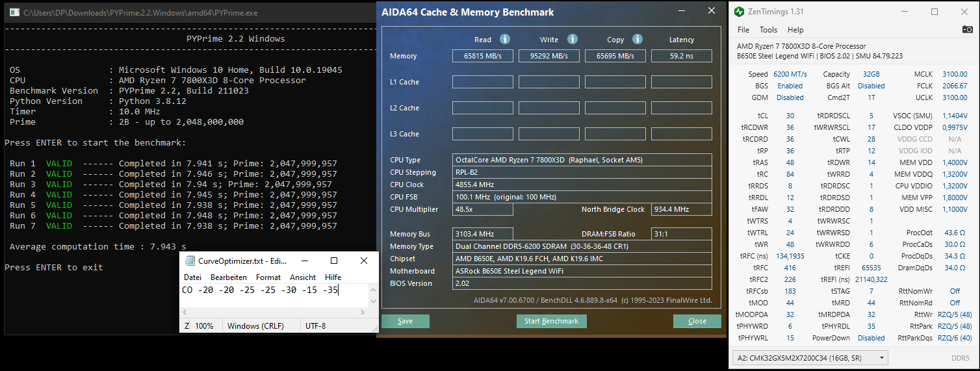Click the Speed value 6200 MT/s in ZenTimings
Image resolution: width=980 pixels, height=371 pixels.
pyautogui.click(x=790, y=75)
